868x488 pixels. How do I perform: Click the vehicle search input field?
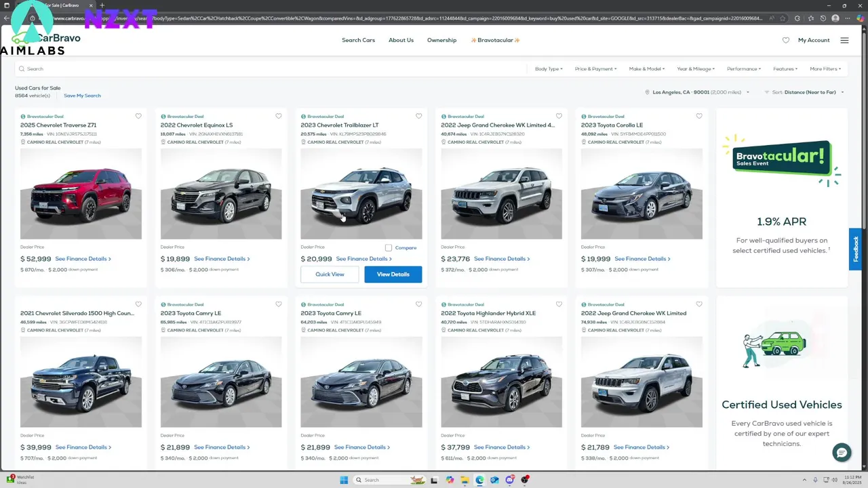coord(271,68)
